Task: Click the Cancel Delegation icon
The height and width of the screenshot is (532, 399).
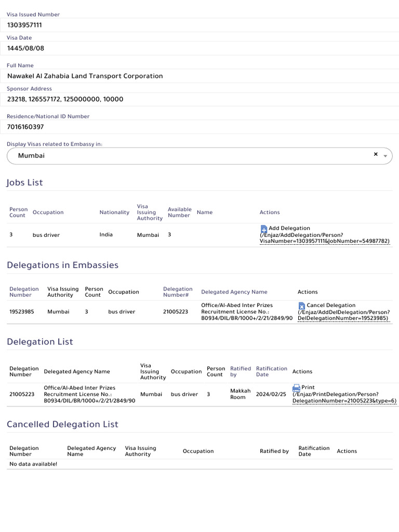Action: pyautogui.click(x=302, y=306)
